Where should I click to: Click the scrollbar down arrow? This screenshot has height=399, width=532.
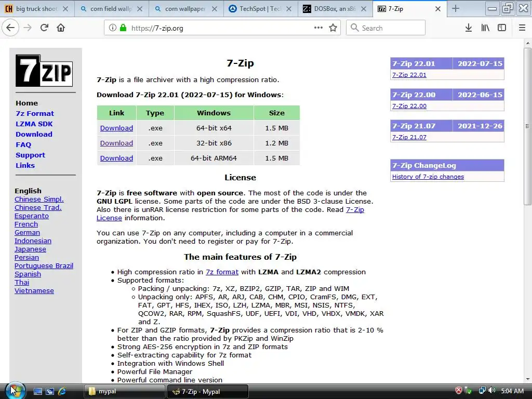(x=527, y=379)
